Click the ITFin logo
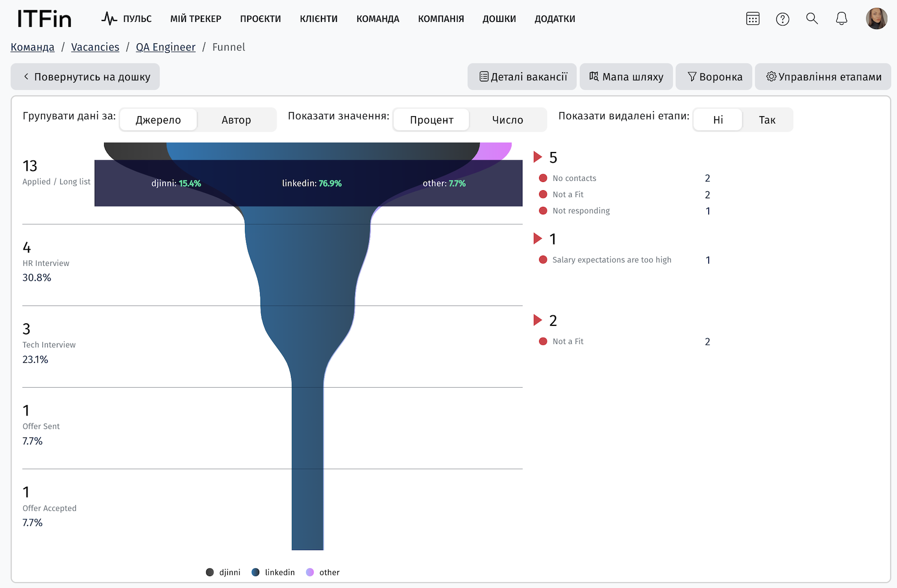The height and width of the screenshot is (588, 897). coord(44,19)
